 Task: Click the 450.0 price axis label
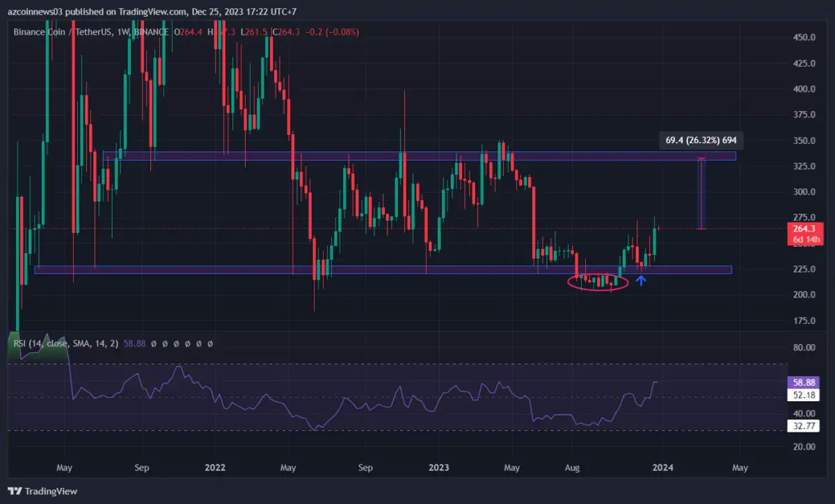804,38
